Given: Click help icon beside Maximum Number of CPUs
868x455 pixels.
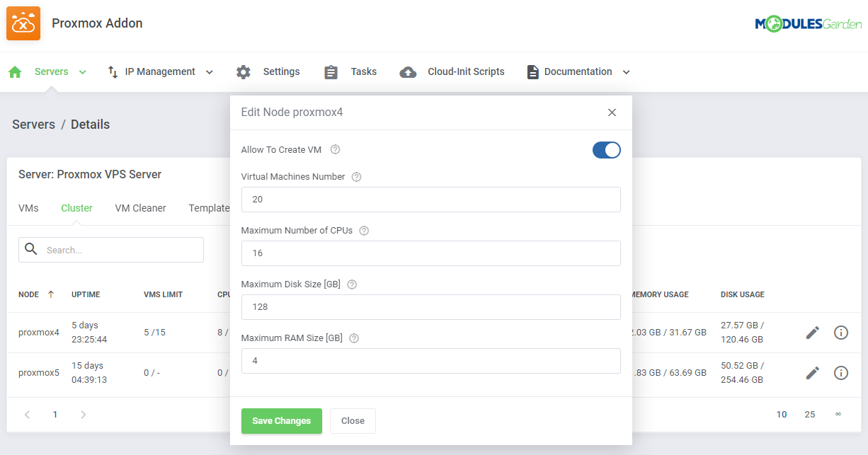Looking at the screenshot, I should pyautogui.click(x=364, y=231).
